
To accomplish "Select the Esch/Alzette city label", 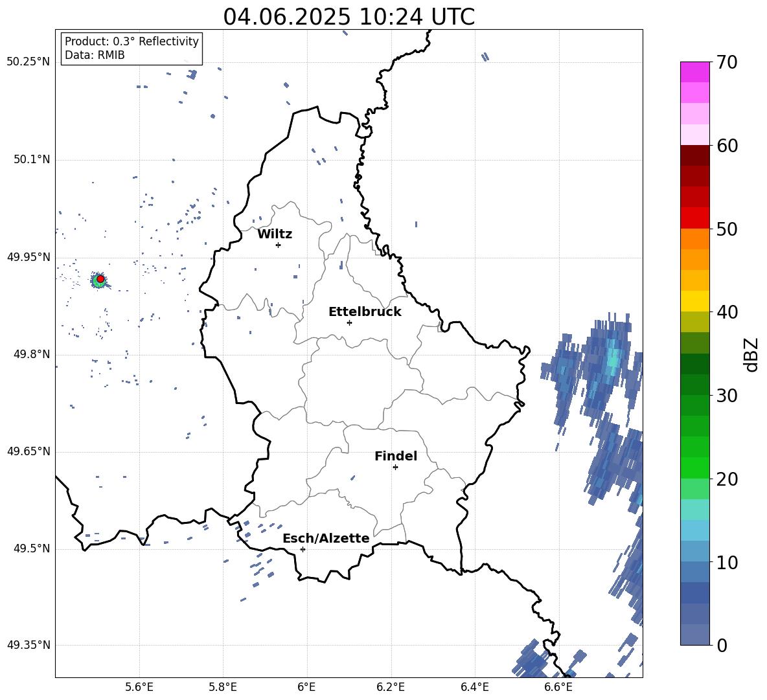I will point(326,538).
